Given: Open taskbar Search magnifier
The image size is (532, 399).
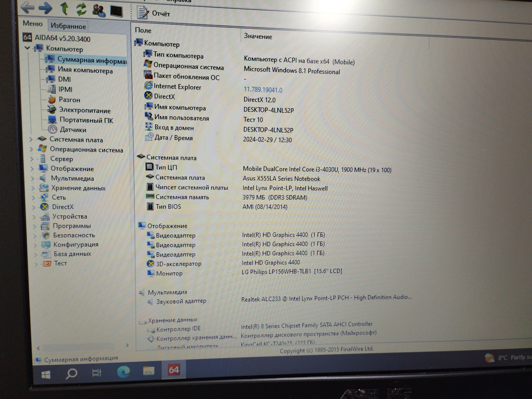Looking at the screenshot, I should (x=71, y=374).
